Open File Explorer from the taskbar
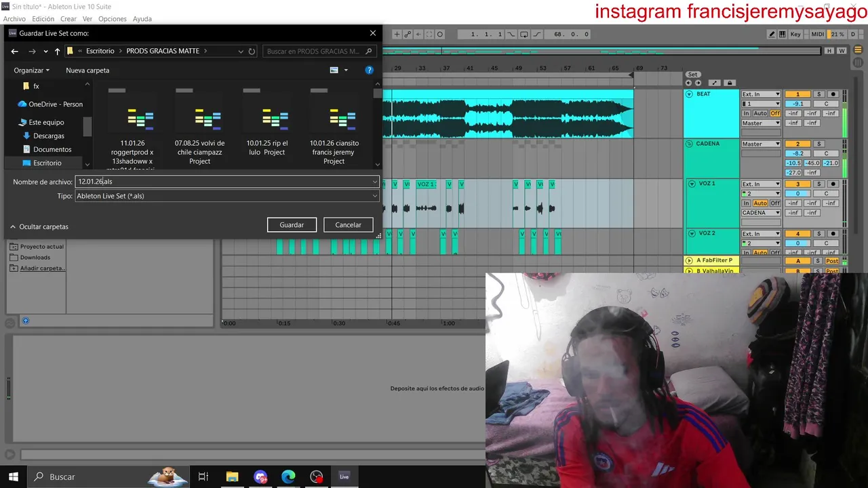This screenshot has width=868, height=488. click(x=232, y=476)
